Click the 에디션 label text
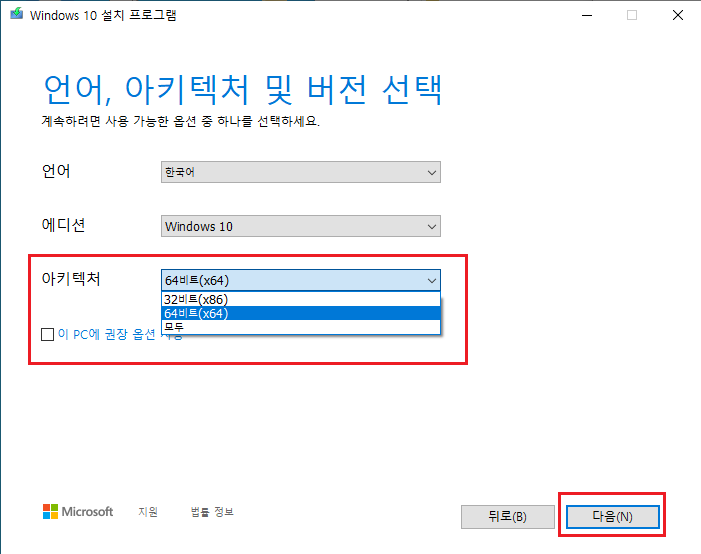 (x=63, y=225)
